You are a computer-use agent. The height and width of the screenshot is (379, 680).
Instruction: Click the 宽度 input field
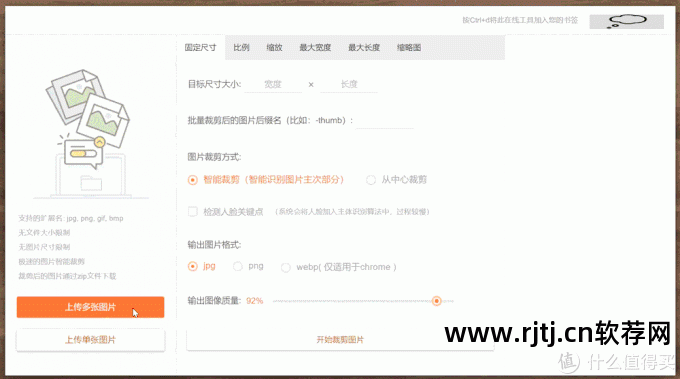pyautogui.click(x=273, y=85)
